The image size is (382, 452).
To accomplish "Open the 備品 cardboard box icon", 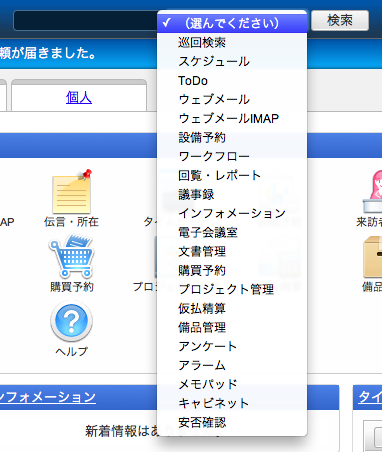I will [x=373, y=257].
